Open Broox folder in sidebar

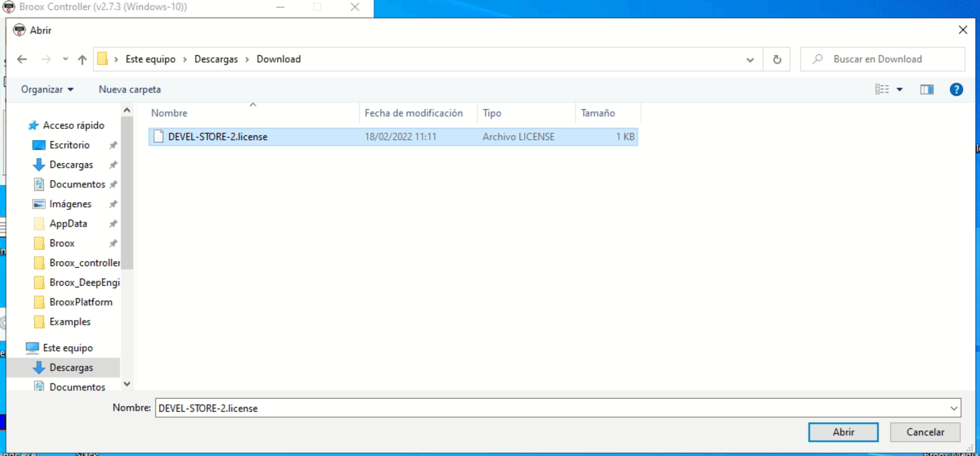pyautogui.click(x=62, y=243)
